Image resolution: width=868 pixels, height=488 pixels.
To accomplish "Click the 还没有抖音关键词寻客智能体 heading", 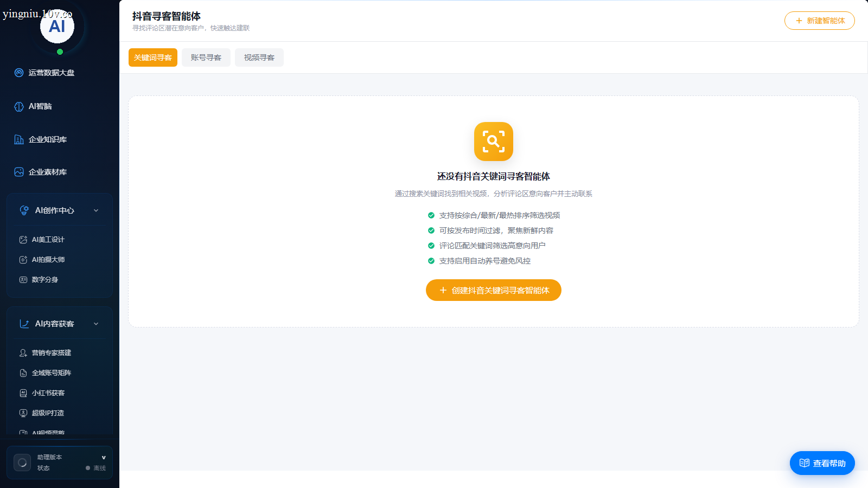I will (494, 176).
